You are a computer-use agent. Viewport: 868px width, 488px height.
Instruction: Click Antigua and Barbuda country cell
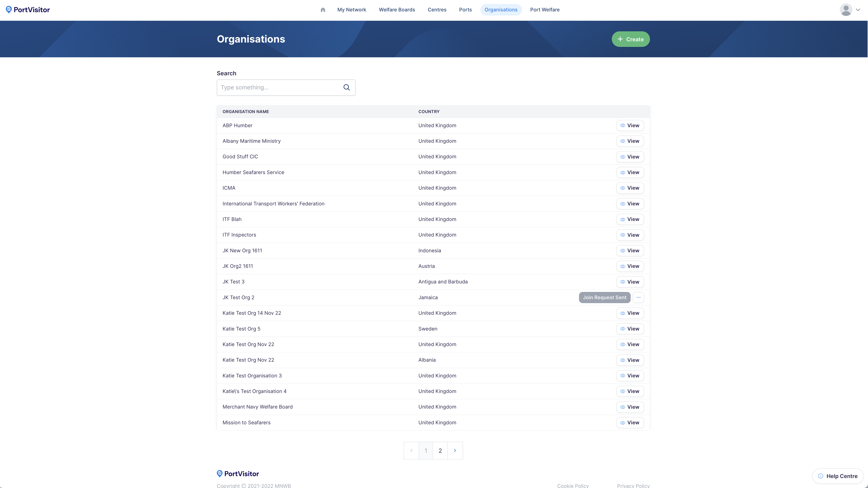[x=443, y=282]
